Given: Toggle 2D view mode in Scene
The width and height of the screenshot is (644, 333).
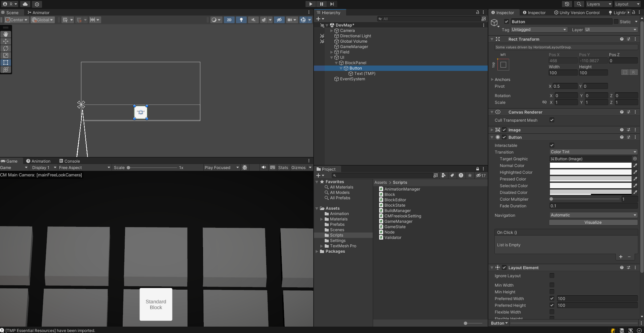Looking at the screenshot, I should (x=229, y=20).
